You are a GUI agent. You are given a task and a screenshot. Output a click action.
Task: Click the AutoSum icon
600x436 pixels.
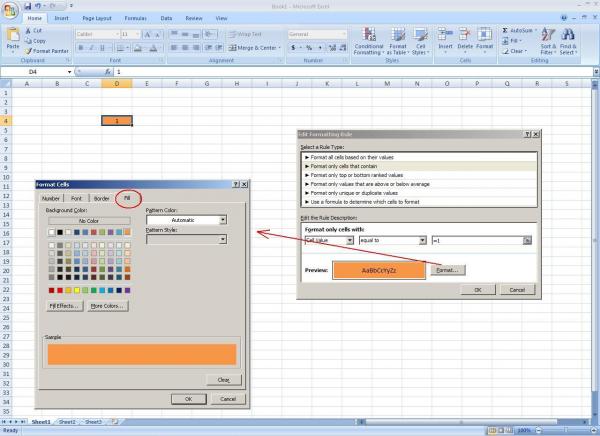[518, 31]
